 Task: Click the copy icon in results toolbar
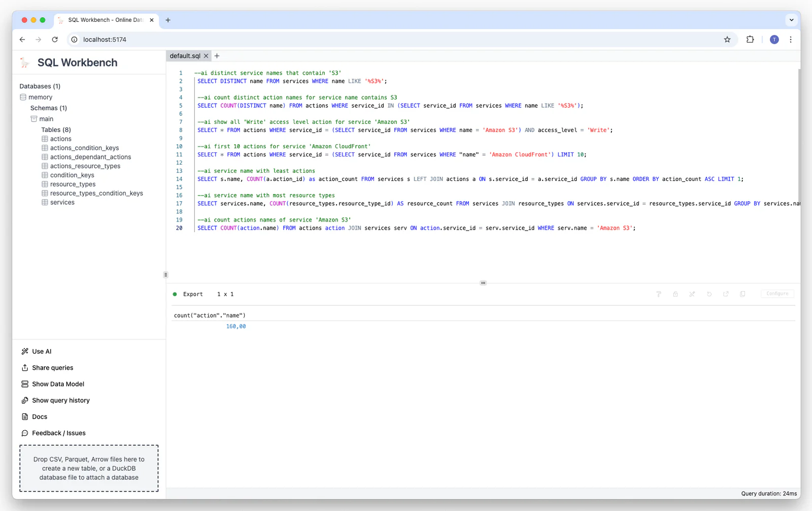(x=743, y=294)
